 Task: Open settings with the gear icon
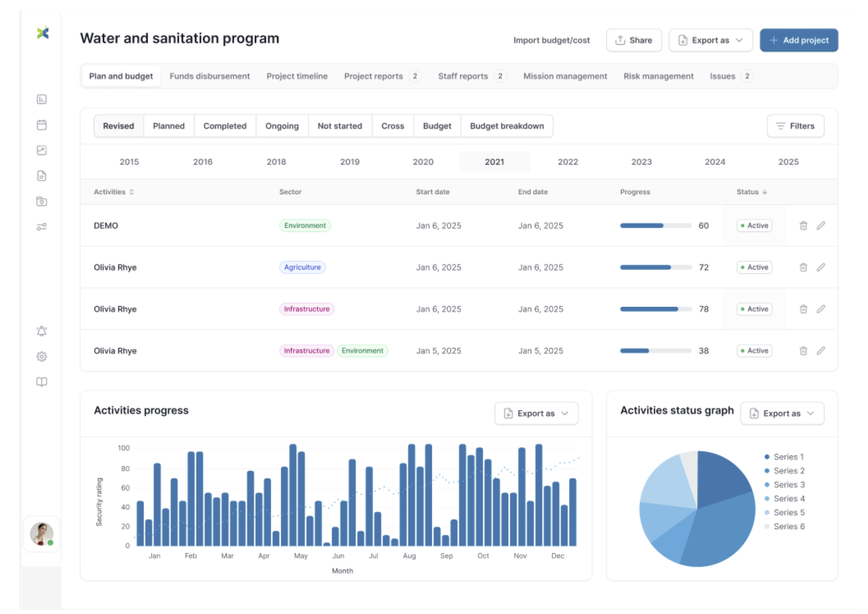pos(42,357)
